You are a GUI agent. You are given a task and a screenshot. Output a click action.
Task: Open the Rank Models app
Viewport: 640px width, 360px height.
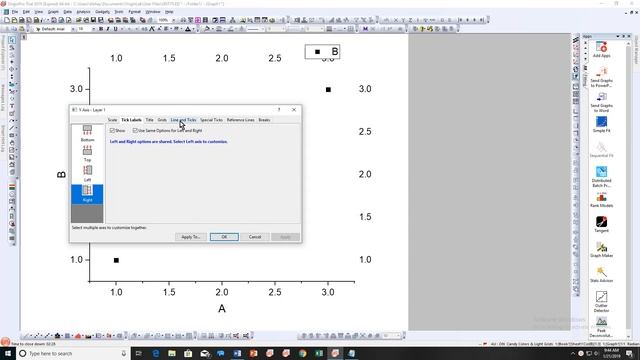[x=601, y=200]
